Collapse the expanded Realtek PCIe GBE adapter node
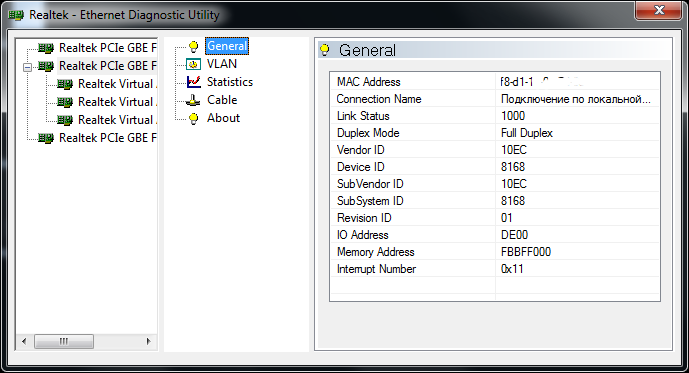The height and width of the screenshot is (373, 689). (x=27, y=67)
